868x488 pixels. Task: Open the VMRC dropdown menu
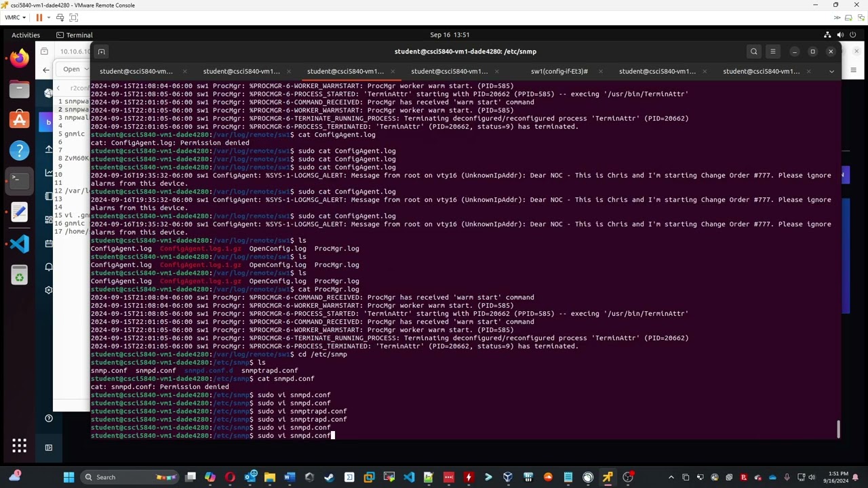14,18
